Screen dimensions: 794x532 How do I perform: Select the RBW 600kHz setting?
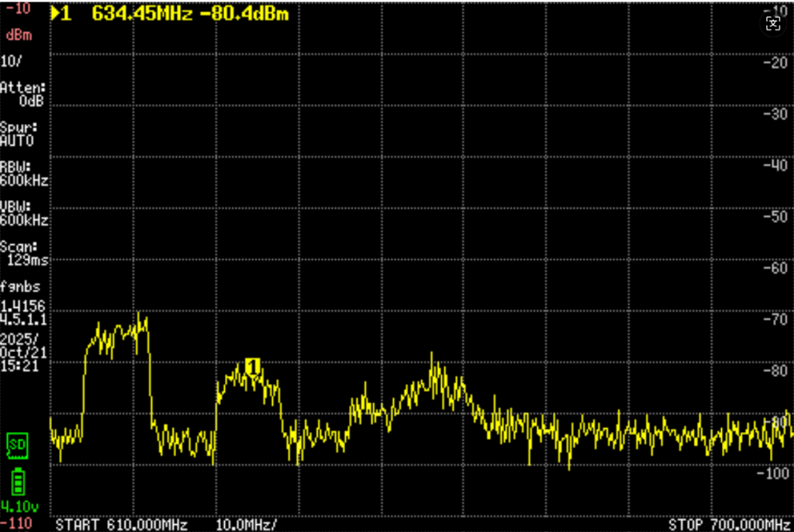[x=23, y=174]
